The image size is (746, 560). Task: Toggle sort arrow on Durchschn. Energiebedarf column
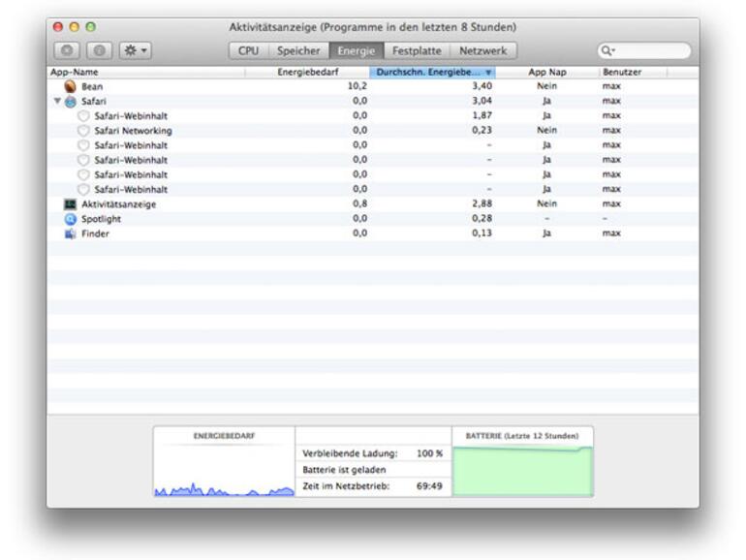488,73
